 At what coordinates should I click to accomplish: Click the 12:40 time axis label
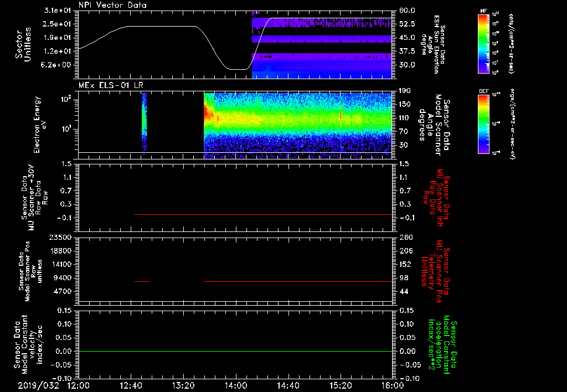tap(131, 385)
